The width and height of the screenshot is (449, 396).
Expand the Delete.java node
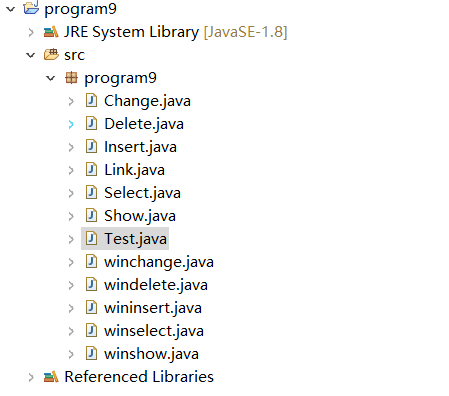pos(71,124)
